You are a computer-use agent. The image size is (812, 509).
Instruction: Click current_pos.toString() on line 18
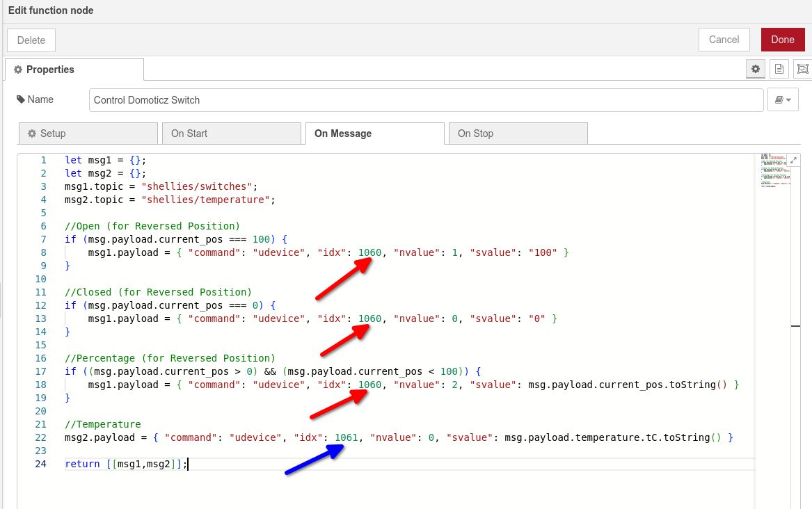[x=663, y=385]
